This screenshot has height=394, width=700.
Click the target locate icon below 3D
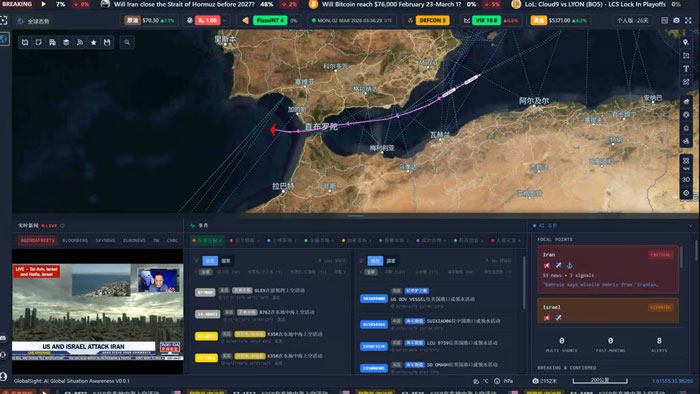point(686,193)
